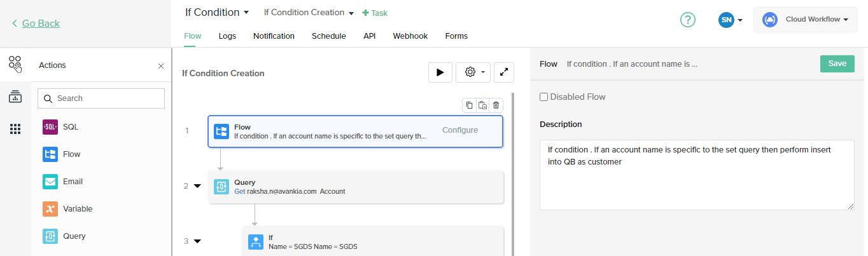Enable the Disabled Flow checkbox
868x256 pixels.
pyautogui.click(x=543, y=97)
